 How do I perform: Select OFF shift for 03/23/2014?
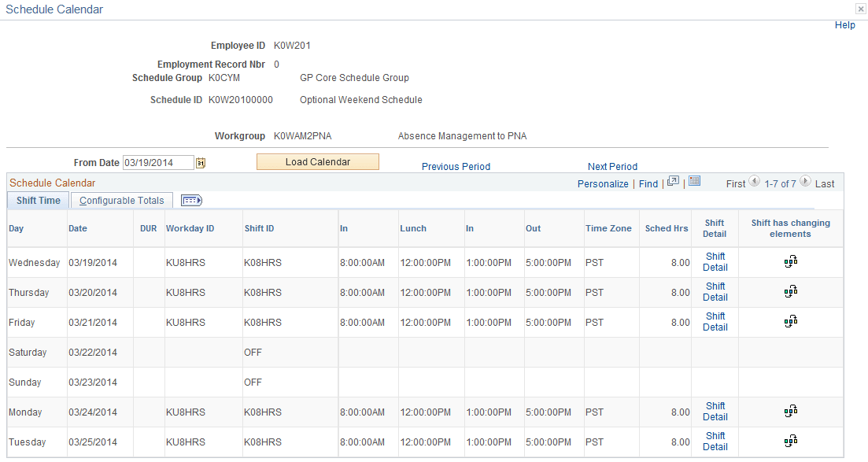253,383
